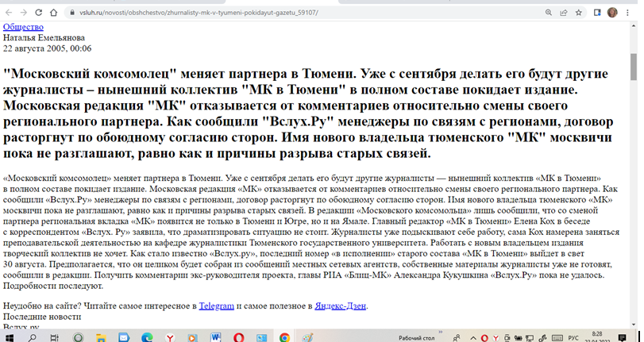Open the zoom magnifier in address bar
The width and height of the screenshot is (644, 342).
coord(548,13)
